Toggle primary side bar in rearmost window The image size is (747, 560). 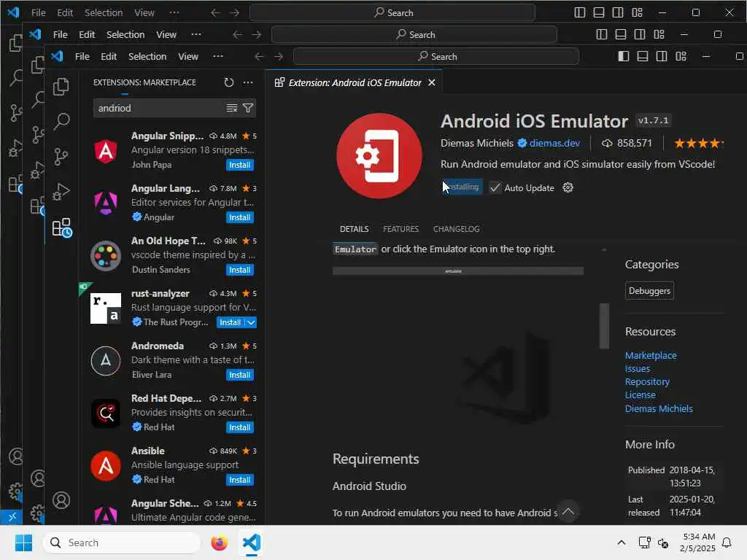click(x=580, y=12)
